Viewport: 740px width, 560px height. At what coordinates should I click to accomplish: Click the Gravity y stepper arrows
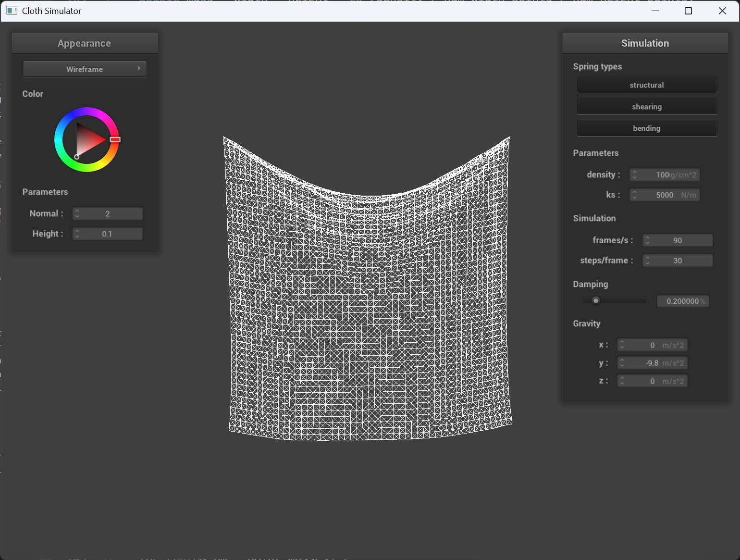[x=622, y=363]
